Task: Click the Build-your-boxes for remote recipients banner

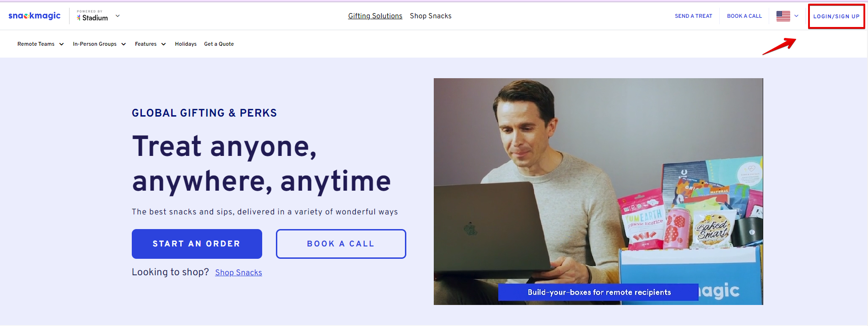Action: pos(598,292)
